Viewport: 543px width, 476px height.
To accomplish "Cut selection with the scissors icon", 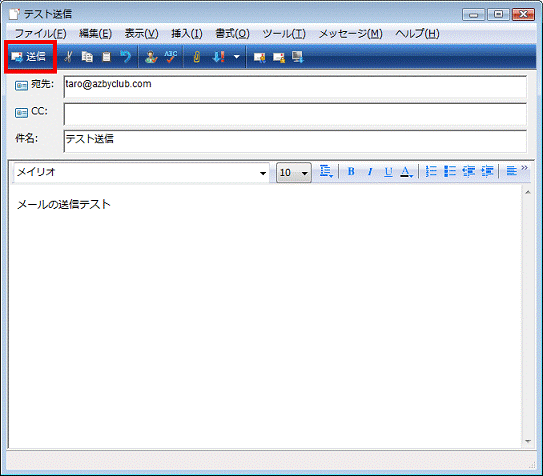I will [x=68, y=57].
